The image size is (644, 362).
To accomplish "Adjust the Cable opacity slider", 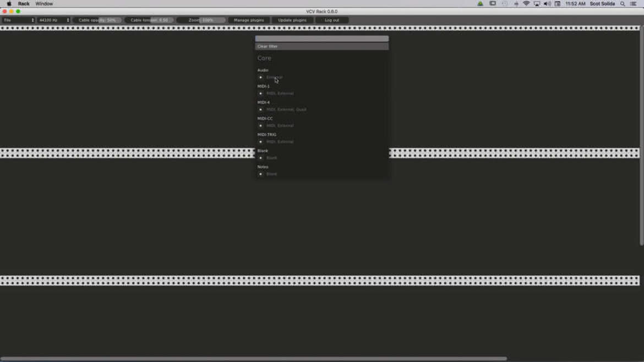I will [97, 20].
